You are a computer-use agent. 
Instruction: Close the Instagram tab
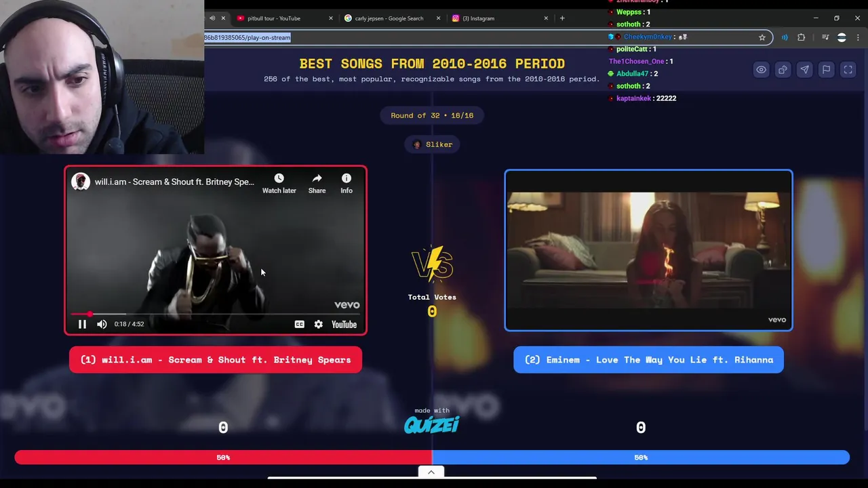pos(545,18)
